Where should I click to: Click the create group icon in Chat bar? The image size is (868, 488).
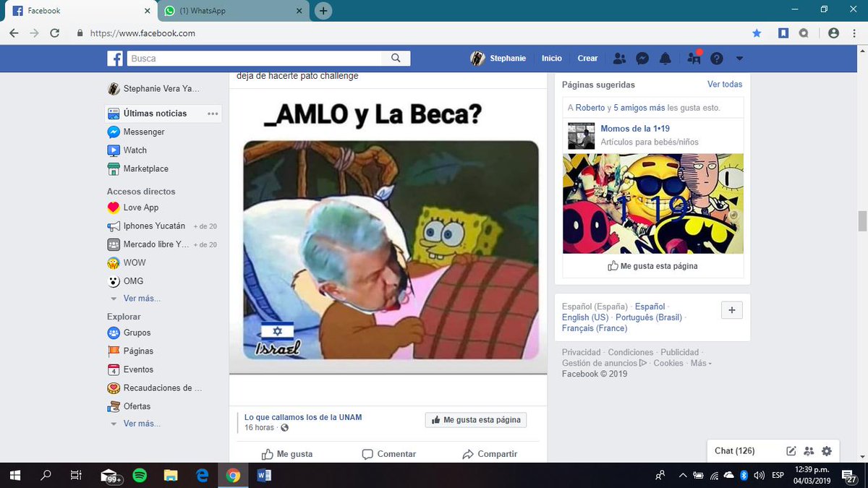pos(809,451)
